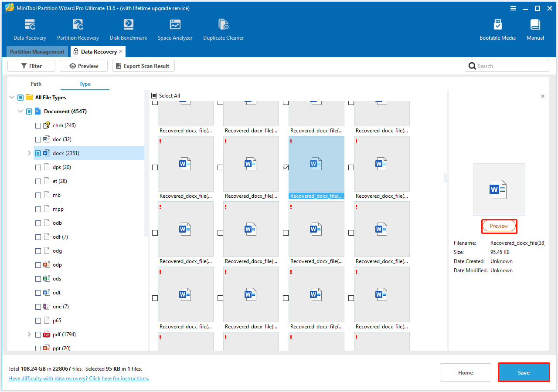Expand the docx (2351) tree node
Image resolution: width=558 pixels, height=392 pixels.
pyautogui.click(x=29, y=153)
